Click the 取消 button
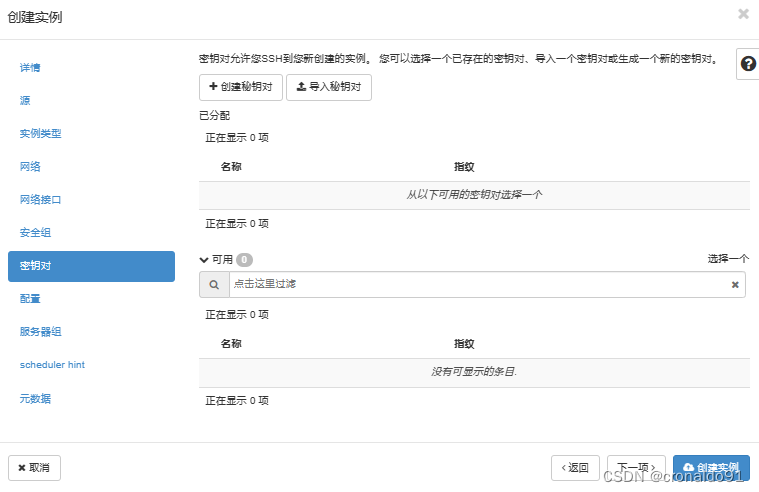759x492 pixels. pos(34,468)
